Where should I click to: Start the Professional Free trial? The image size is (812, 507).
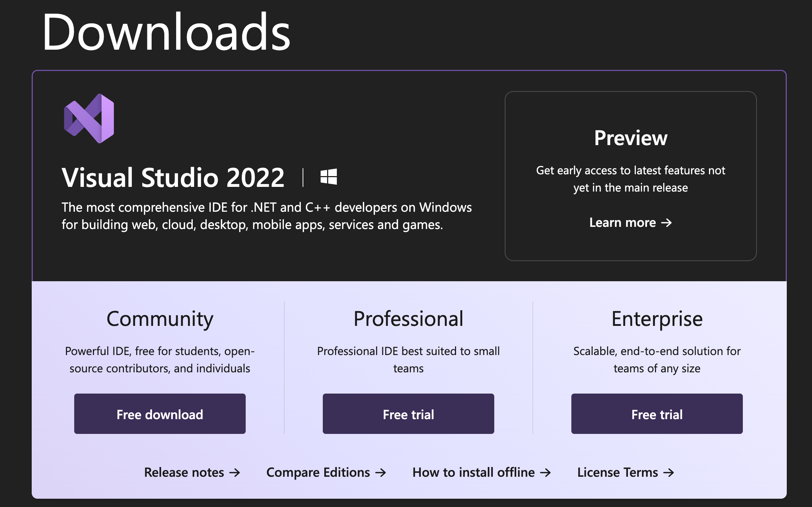(408, 414)
